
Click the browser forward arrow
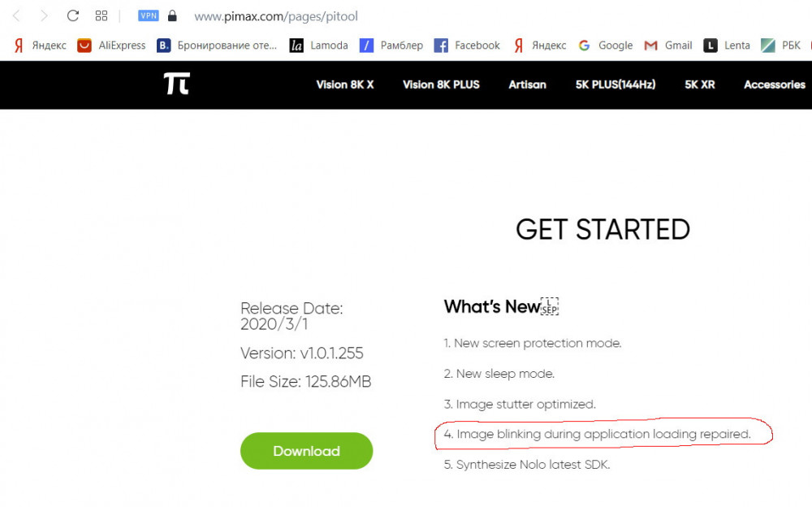(x=44, y=15)
